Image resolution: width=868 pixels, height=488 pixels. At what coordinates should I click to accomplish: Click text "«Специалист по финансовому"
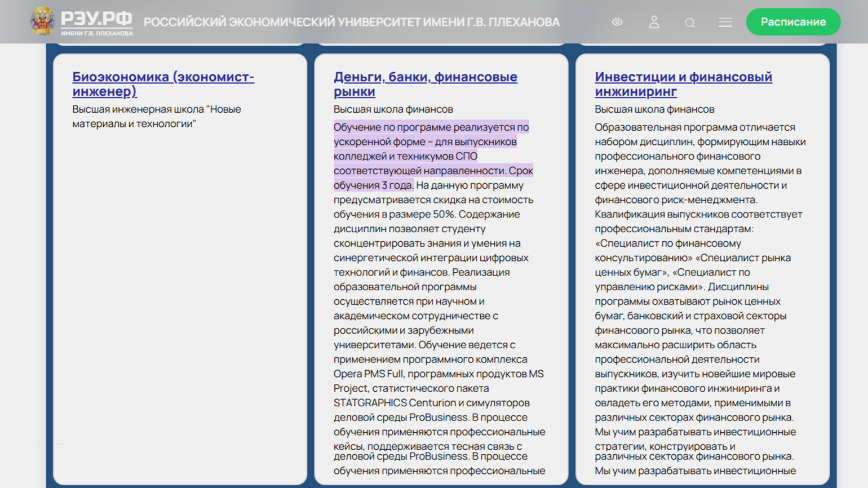(668, 243)
